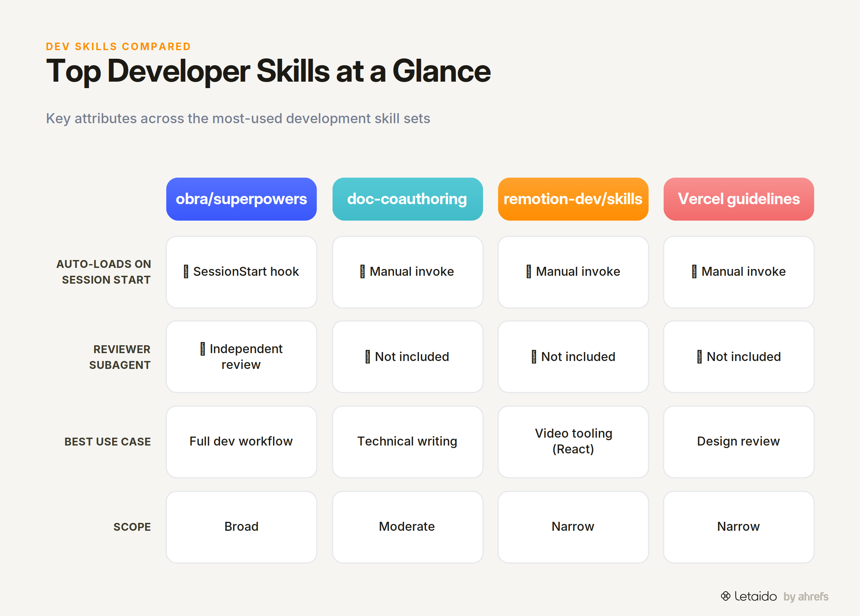Open the Vercel guidelines header

coord(739,199)
